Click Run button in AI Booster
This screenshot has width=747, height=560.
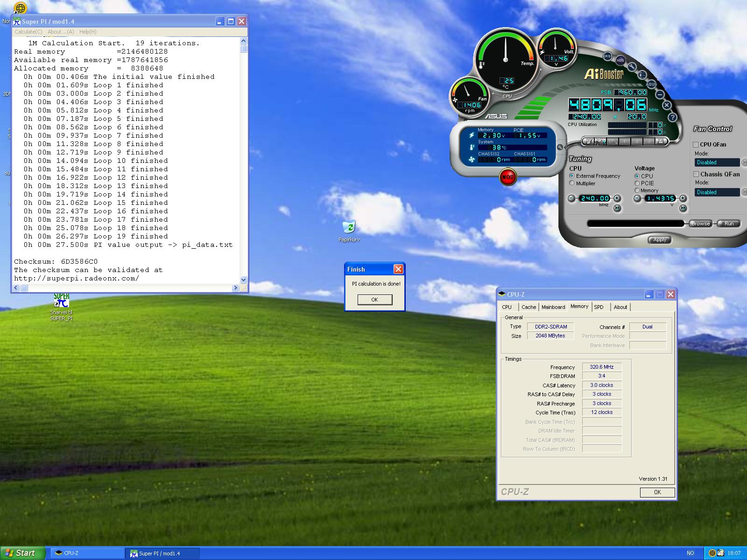pyautogui.click(x=729, y=224)
